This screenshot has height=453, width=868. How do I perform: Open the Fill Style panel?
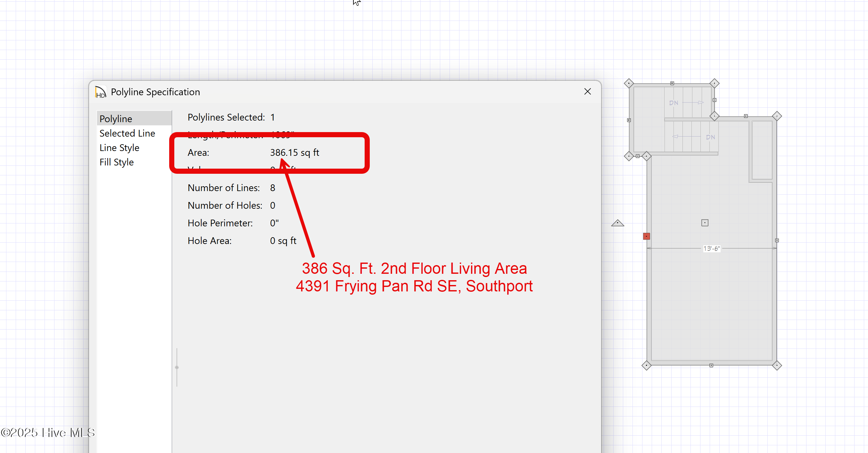(116, 162)
